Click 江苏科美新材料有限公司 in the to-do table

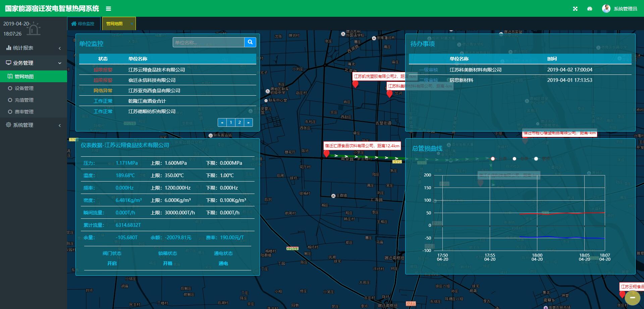(x=476, y=70)
